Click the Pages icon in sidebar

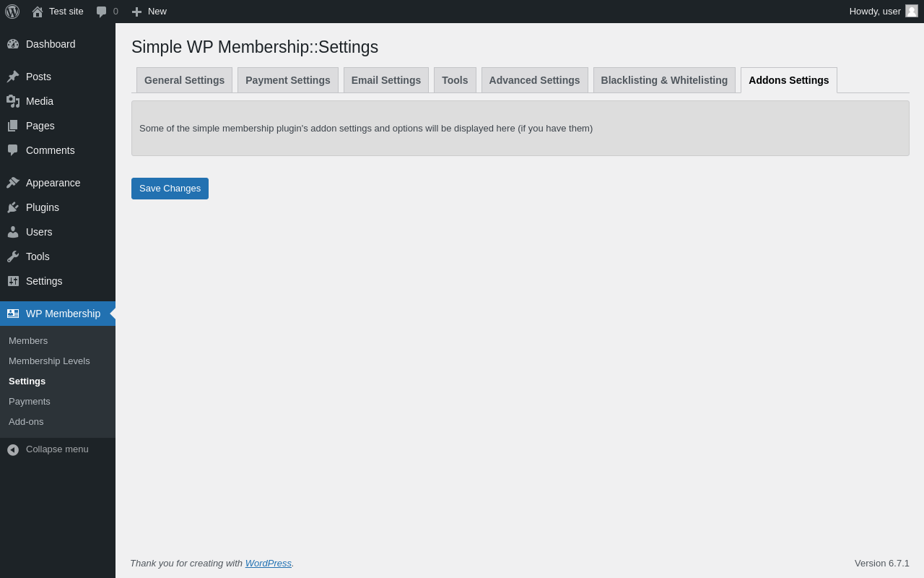point(13,126)
